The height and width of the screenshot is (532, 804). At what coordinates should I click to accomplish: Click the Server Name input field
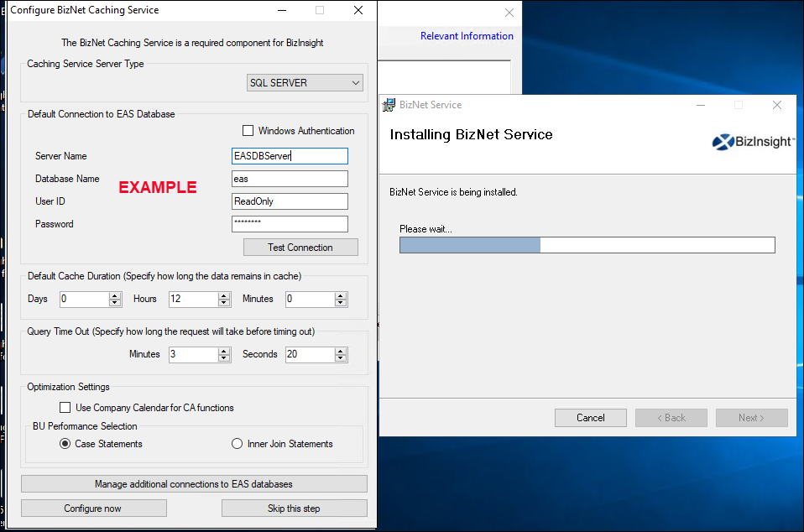[x=290, y=156]
